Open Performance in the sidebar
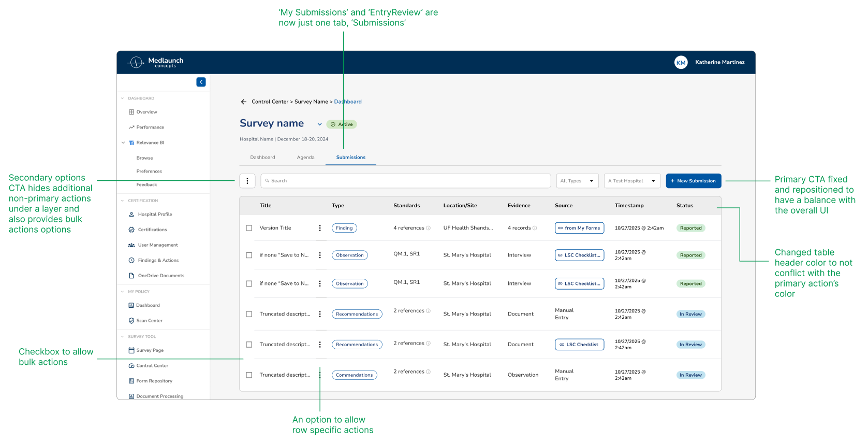The image size is (868, 442). point(146,127)
